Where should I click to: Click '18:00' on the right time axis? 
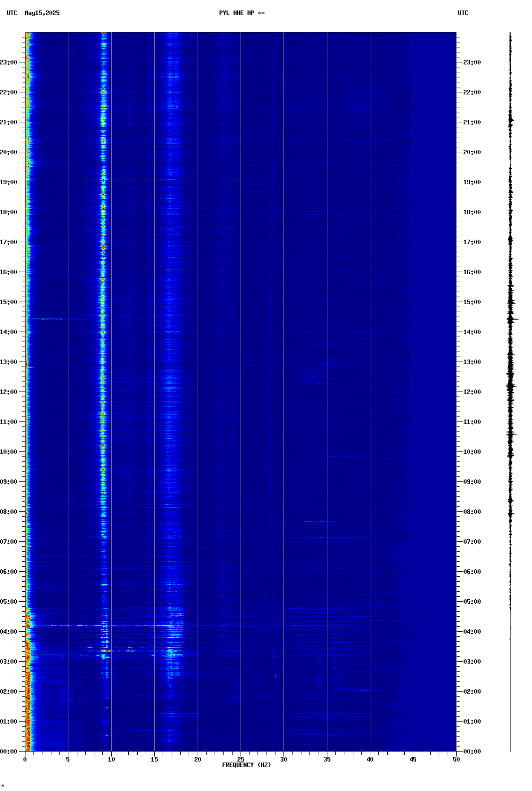[472, 212]
